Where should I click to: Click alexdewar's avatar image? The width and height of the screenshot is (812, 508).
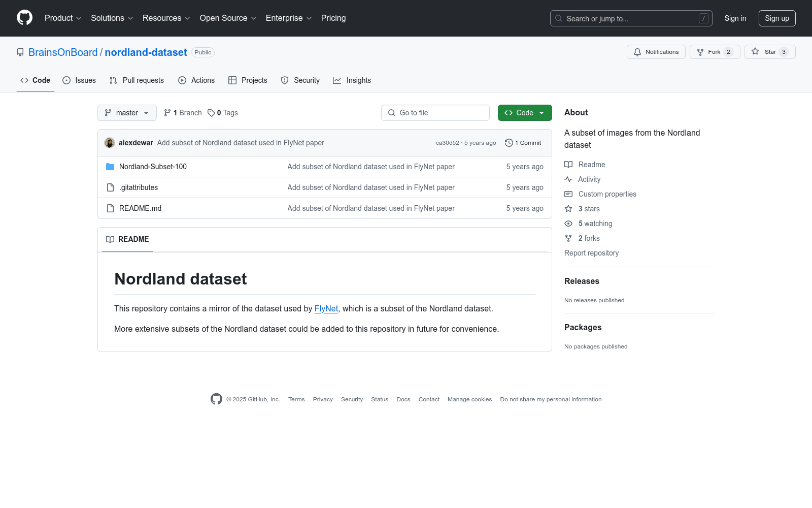click(110, 143)
